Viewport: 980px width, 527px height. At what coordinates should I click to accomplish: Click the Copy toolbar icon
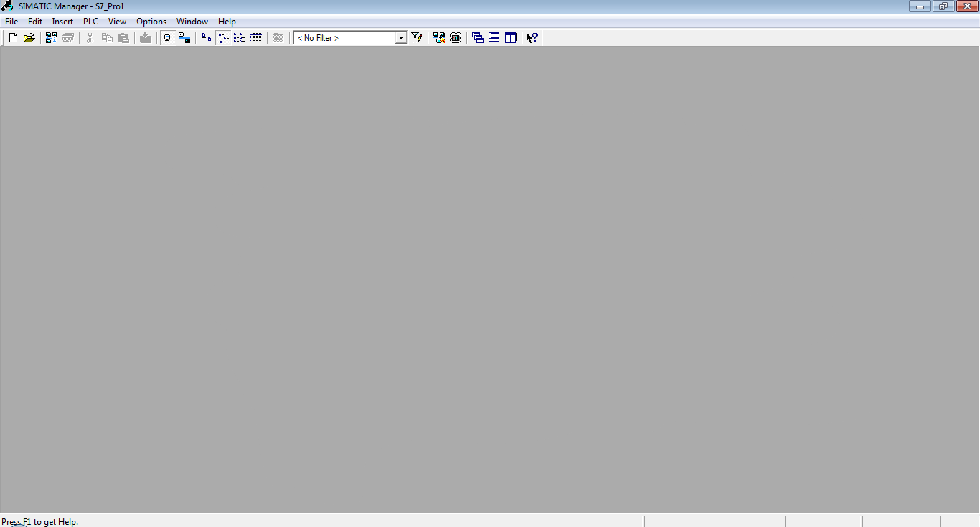[x=107, y=38]
